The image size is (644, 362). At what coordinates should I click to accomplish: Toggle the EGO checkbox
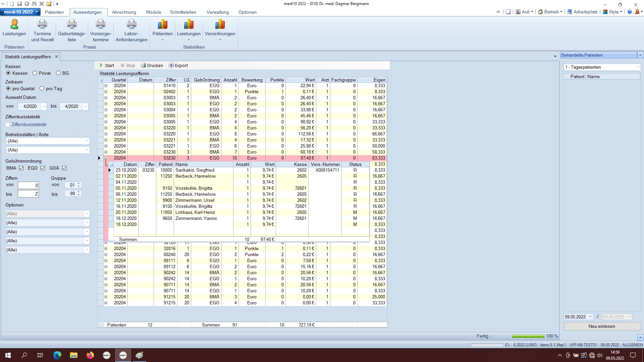(x=43, y=168)
